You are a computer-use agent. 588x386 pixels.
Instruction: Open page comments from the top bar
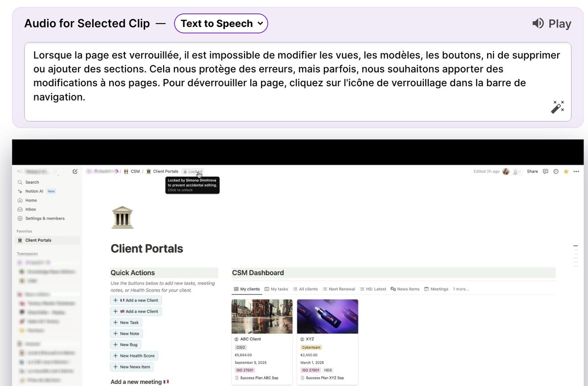click(x=545, y=171)
